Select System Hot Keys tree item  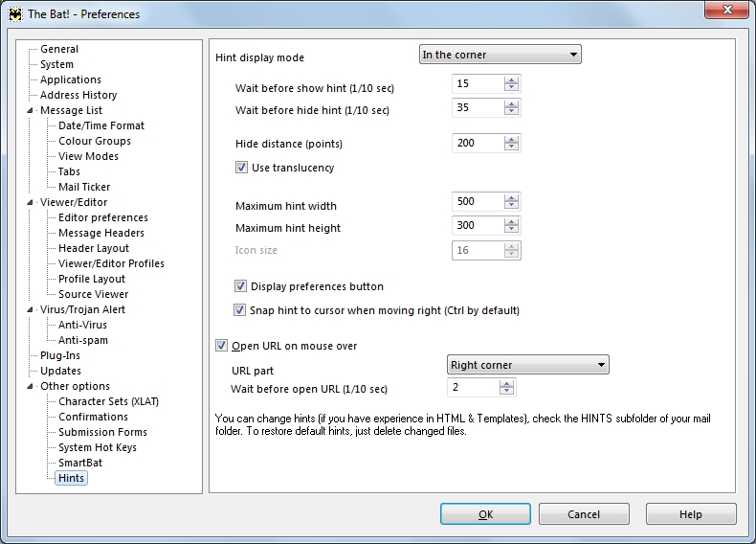pyautogui.click(x=97, y=447)
